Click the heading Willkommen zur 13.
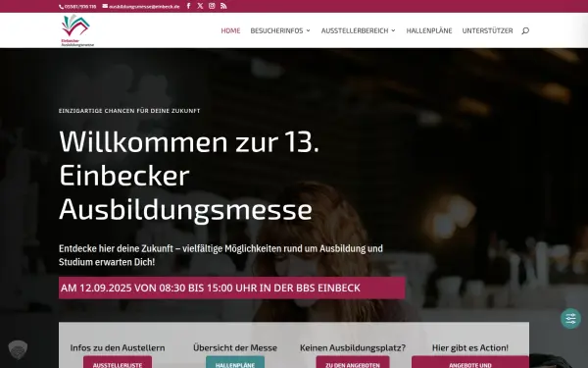Image resolution: width=588 pixels, height=368 pixels. (x=189, y=142)
